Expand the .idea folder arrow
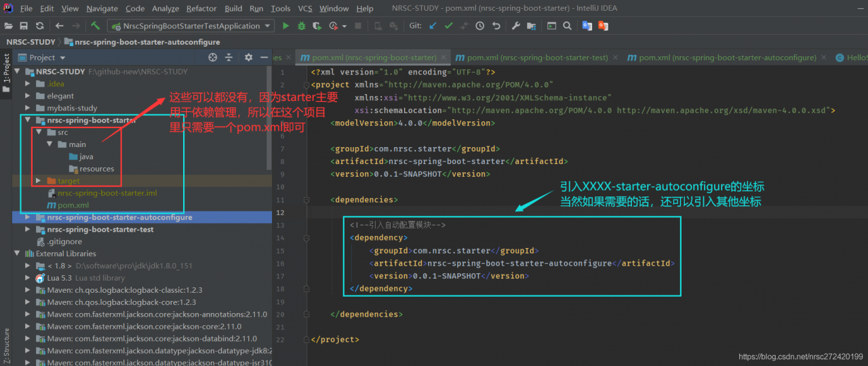The image size is (868, 366). (x=28, y=83)
